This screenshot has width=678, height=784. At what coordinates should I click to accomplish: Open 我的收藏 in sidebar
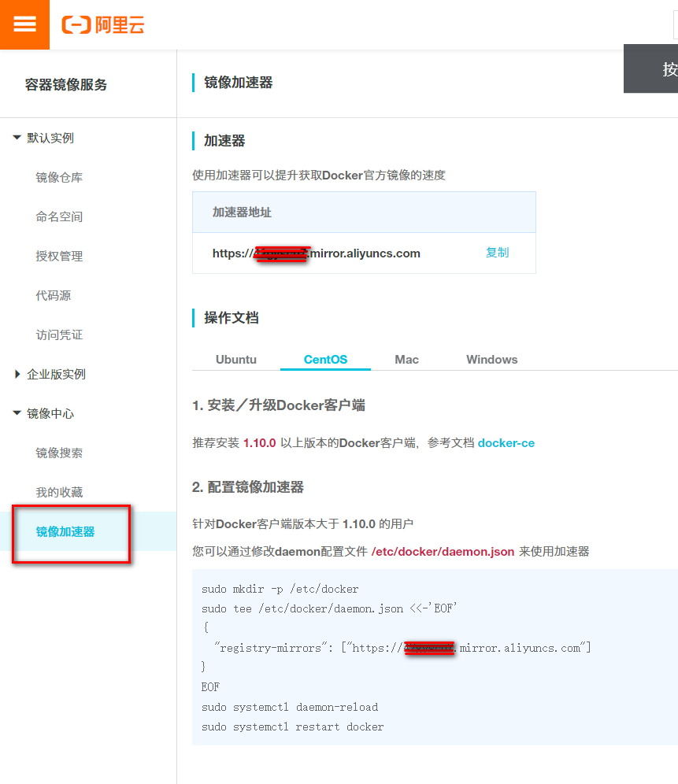[x=59, y=493]
